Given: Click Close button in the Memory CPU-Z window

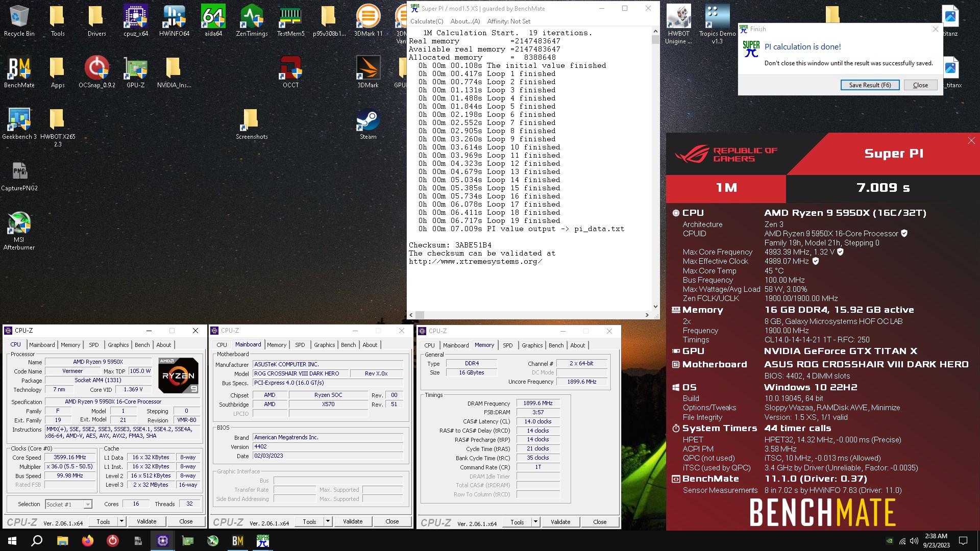Looking at the screenshot, I should (x=600, y=522).
